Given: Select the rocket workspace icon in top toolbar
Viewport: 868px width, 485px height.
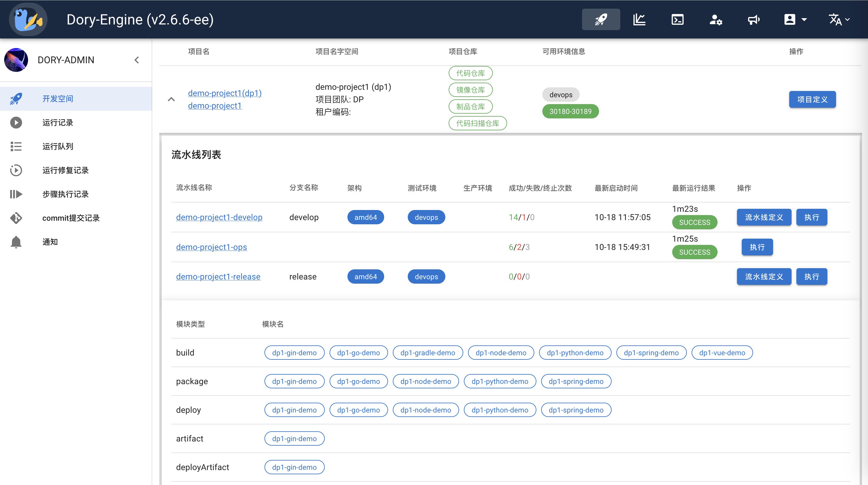Looking at the screenshot, I should 601,19.
